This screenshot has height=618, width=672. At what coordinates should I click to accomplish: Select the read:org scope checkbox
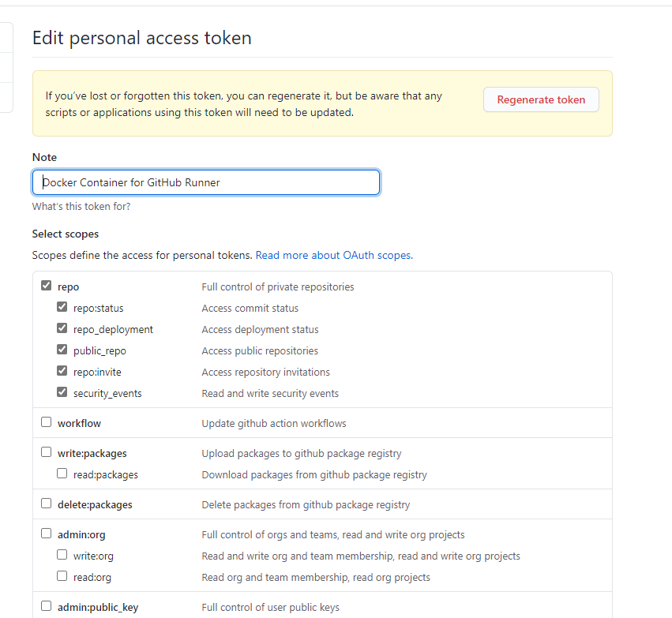click(x=62, y=577)
